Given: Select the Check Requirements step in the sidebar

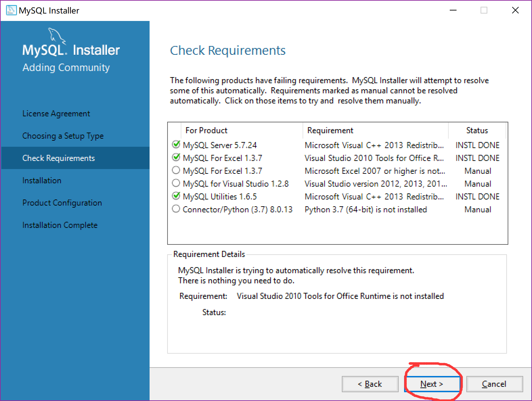Looking at the screenshot, I should coord(75,158).
